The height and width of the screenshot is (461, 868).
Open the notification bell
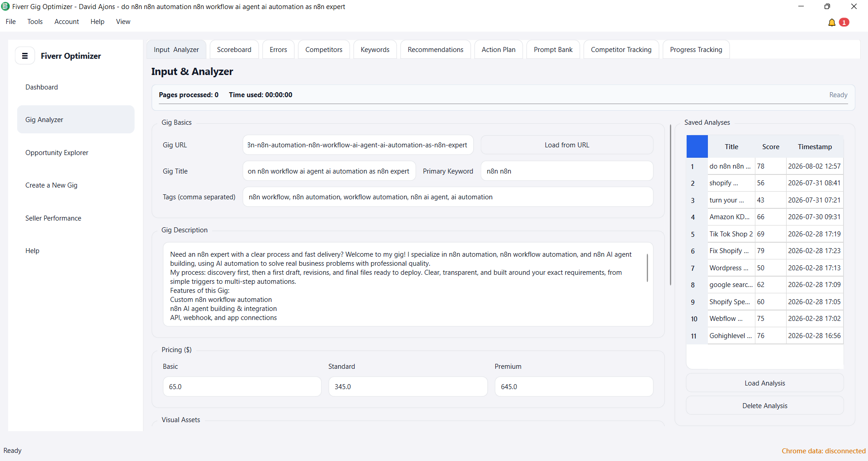[831, 23]
